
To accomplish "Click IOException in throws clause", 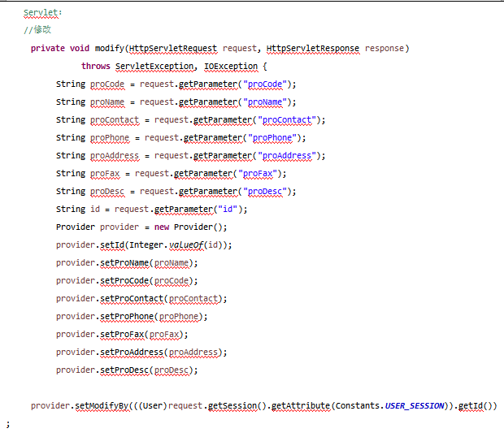I will [x=231, y=66].
